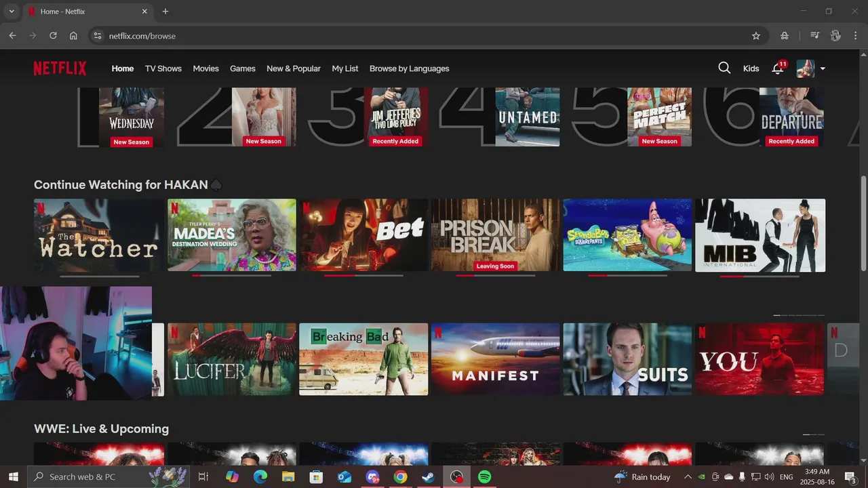The image size is (868, 488).
Task: Open the TV Shows section
Action: coord(163,68)
